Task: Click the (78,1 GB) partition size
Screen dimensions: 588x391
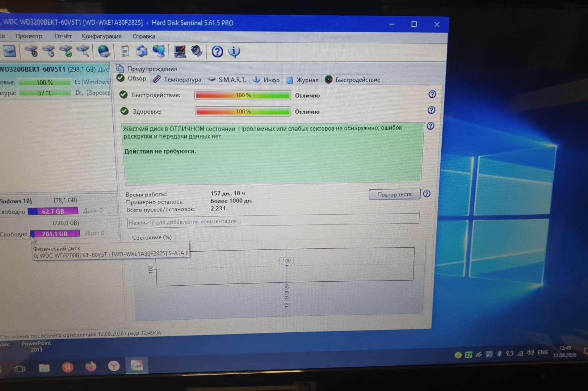Action: coord(66,200)
